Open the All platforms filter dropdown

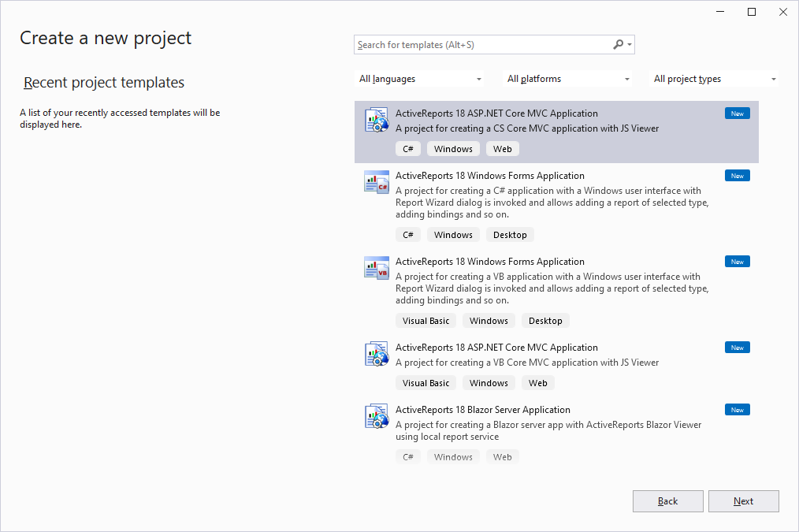point(567,79)
